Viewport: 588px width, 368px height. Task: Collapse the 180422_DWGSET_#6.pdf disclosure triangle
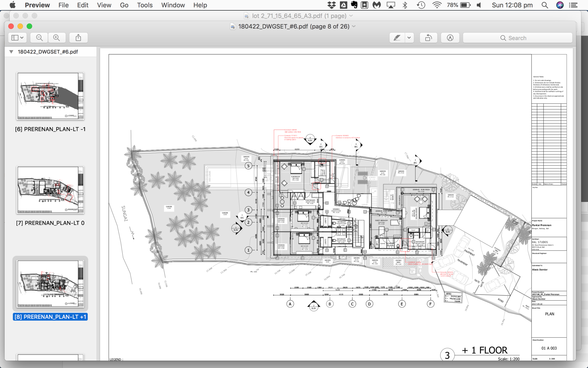point(11,52)
